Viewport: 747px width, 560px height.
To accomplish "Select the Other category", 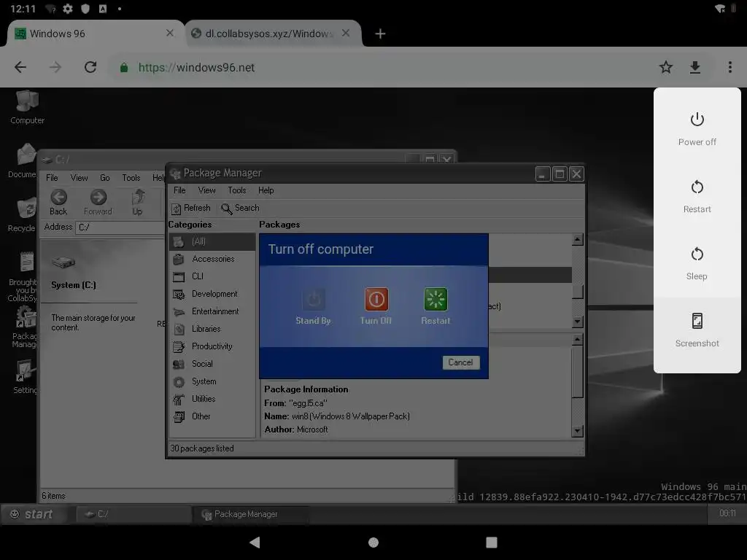I will [212, 416].
